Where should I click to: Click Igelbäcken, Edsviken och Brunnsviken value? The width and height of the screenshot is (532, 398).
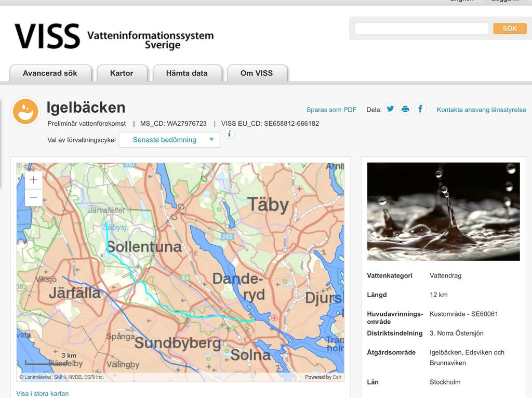click(467, 357)
